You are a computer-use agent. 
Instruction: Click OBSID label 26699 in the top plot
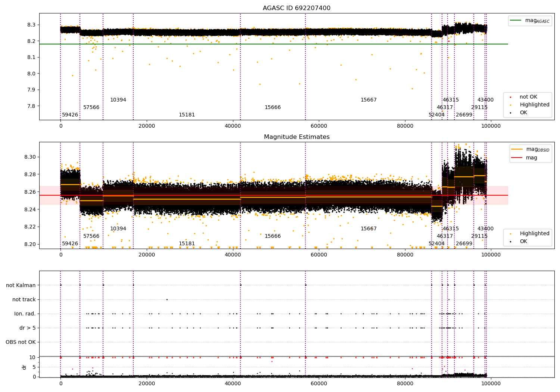click(464, 115)
